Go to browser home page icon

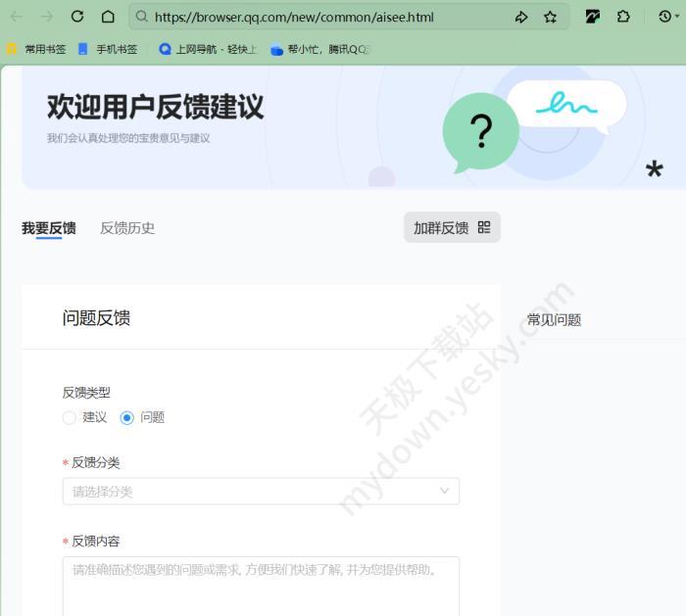[x=108, y=17]
